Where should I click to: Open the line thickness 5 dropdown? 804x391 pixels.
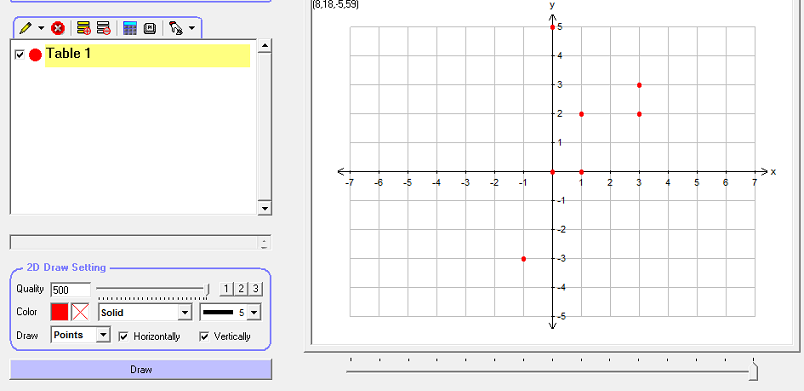click(x=255, y=313)
